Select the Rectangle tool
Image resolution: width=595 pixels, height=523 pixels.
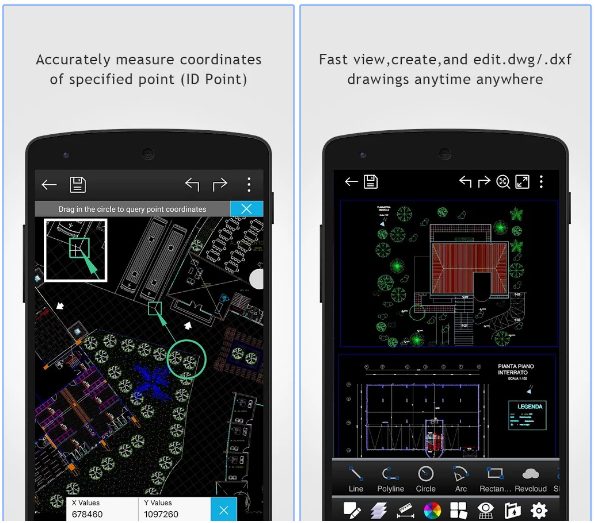[x=495, y=479]
